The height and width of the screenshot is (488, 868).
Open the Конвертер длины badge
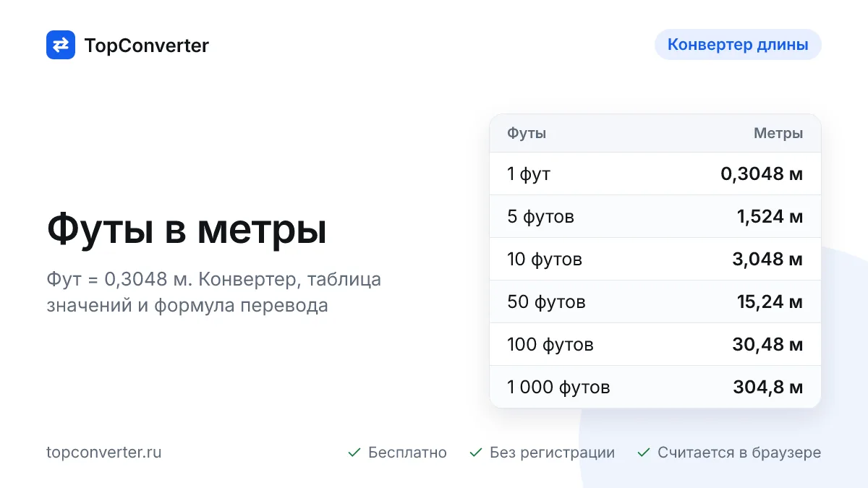(x=738, y=45)
